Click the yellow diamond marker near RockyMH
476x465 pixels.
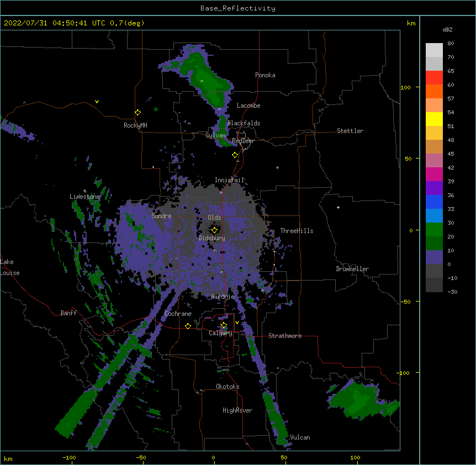tap(137, 113)
